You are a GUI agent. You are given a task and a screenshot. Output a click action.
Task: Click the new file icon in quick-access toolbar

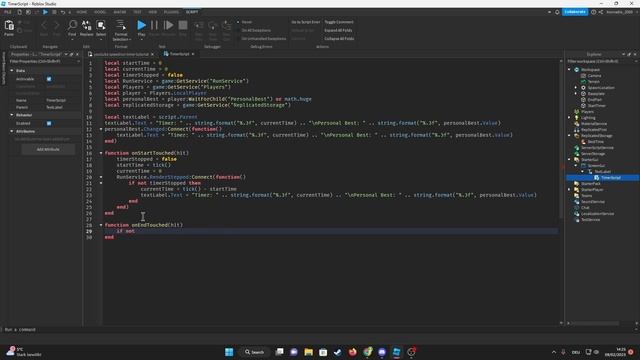click(19, 12)
